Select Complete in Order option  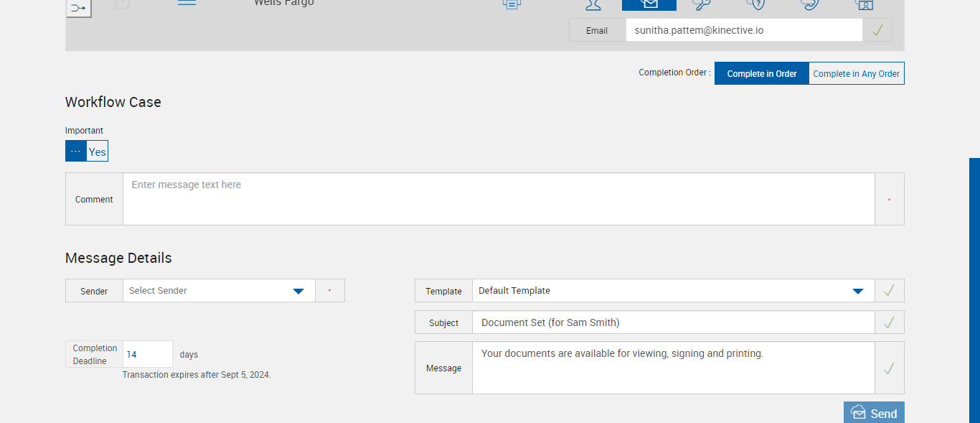point(761,74)
